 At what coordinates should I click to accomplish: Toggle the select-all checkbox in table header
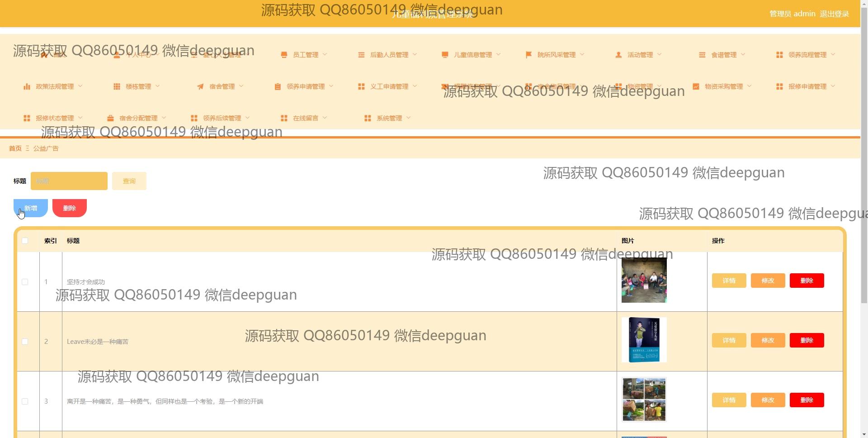[25, 241]
